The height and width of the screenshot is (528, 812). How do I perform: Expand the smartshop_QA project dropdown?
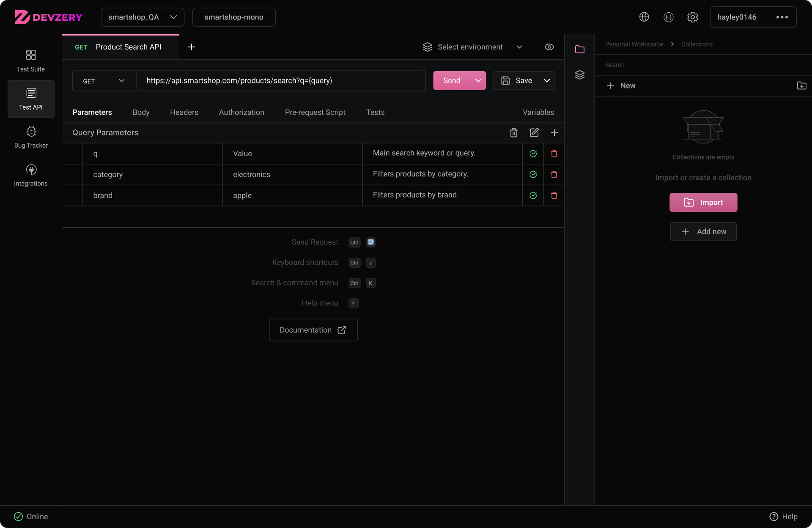click(143, 17)
